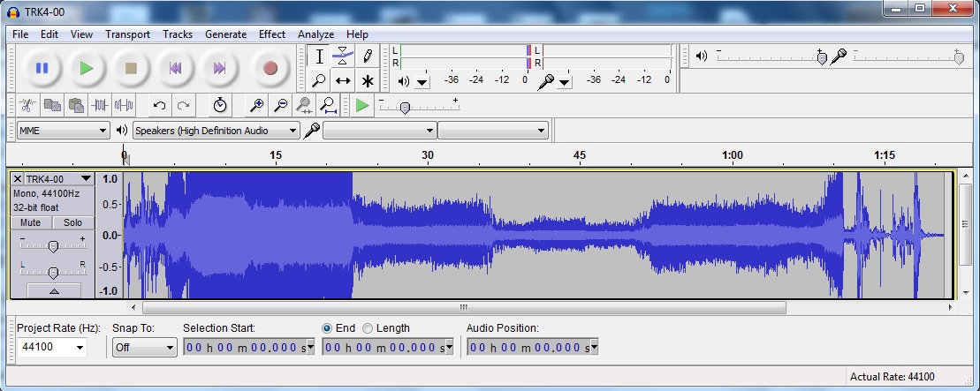Open the output meter dropdown arrow
This screenshot has width=980, height=391.
pyautogui.click(x=422, y=82)
